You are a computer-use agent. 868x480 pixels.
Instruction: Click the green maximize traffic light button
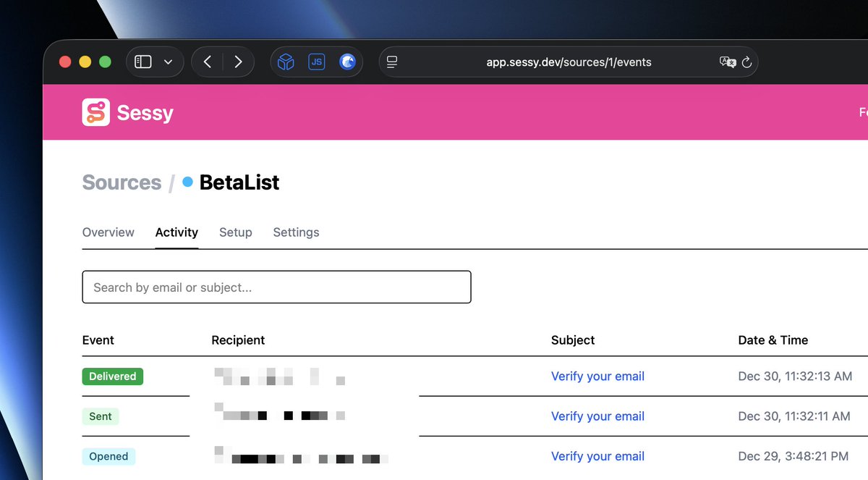(105, 62)
